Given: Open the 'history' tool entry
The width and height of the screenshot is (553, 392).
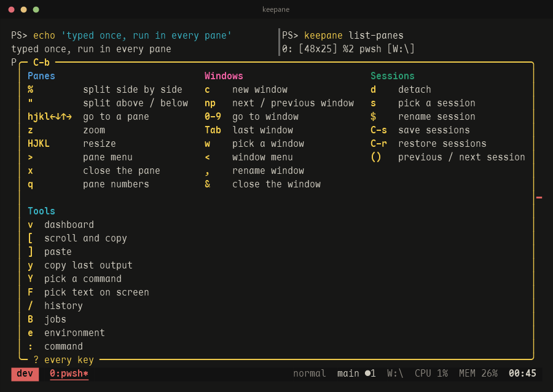Looking at the screenshot, I should (63, 306).
